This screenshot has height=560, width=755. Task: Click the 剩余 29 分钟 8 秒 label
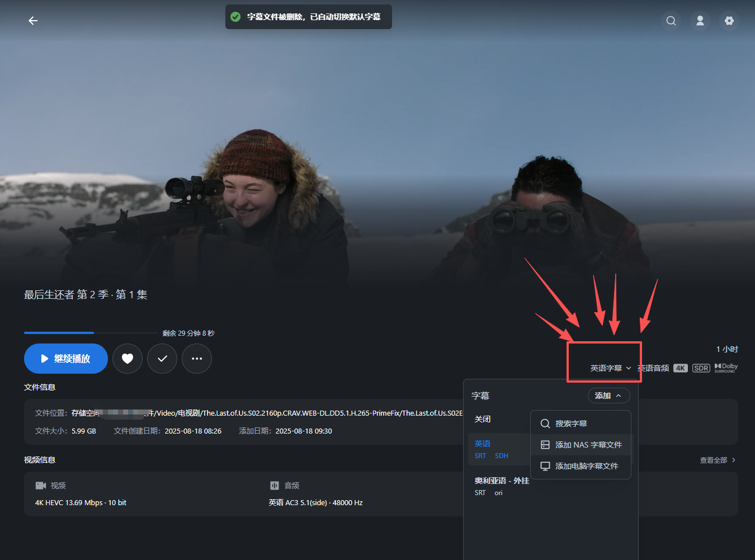[x=188, y=333]
